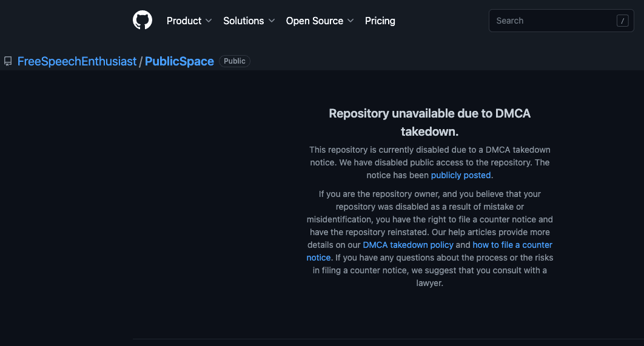644x346 pixels.
Task: Open the how to file a counter notice link
Action: [x=512, y=245]
